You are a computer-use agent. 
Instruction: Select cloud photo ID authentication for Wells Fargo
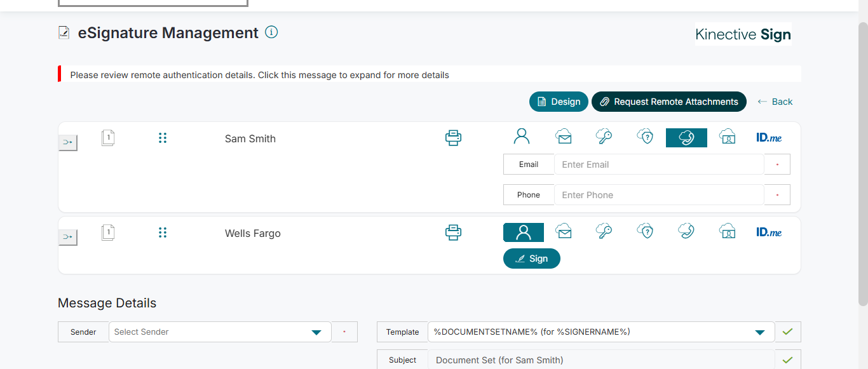click(x=728, y=231)
